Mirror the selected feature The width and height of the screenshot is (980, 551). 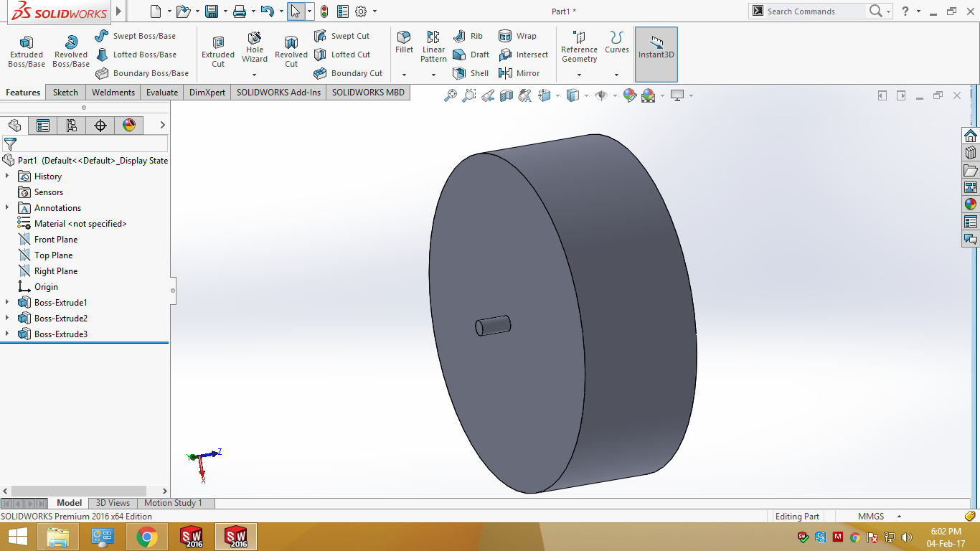coord(519,73)
